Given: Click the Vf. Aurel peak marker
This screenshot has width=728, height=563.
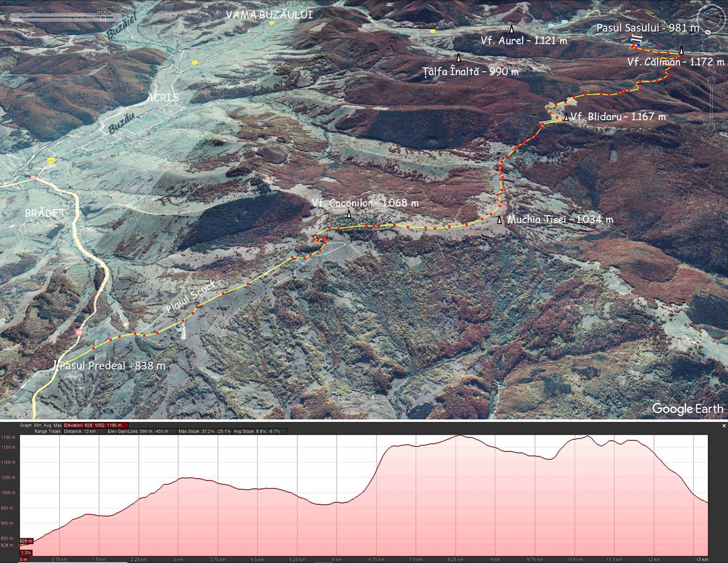Looking at the screenshot, I should pyautogui.click(x=512, y=29).
